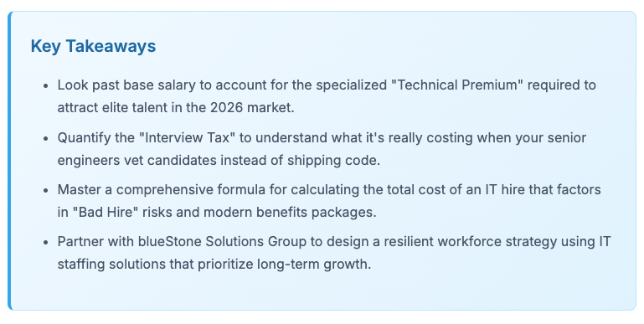The width and height of the screenshot is (644, 324).
Task: Click the words "comprehensive formula"
Action: [x=191, y=189]
